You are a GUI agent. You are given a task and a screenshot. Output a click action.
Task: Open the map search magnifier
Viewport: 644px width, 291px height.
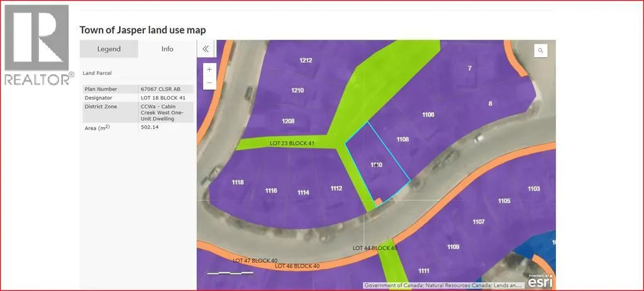point(540,50)
